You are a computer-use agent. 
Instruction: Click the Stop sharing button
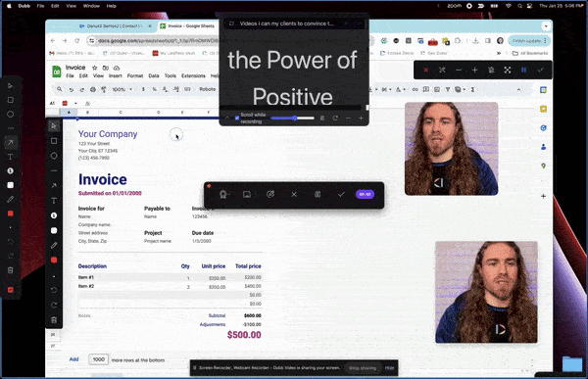(363, 368)
